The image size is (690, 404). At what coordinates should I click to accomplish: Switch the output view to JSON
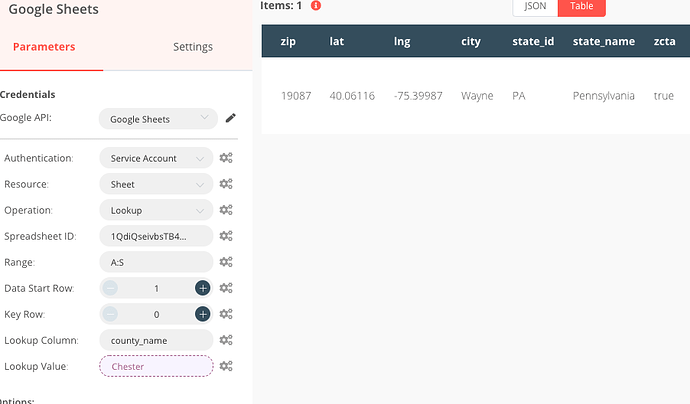pos(535,6)
